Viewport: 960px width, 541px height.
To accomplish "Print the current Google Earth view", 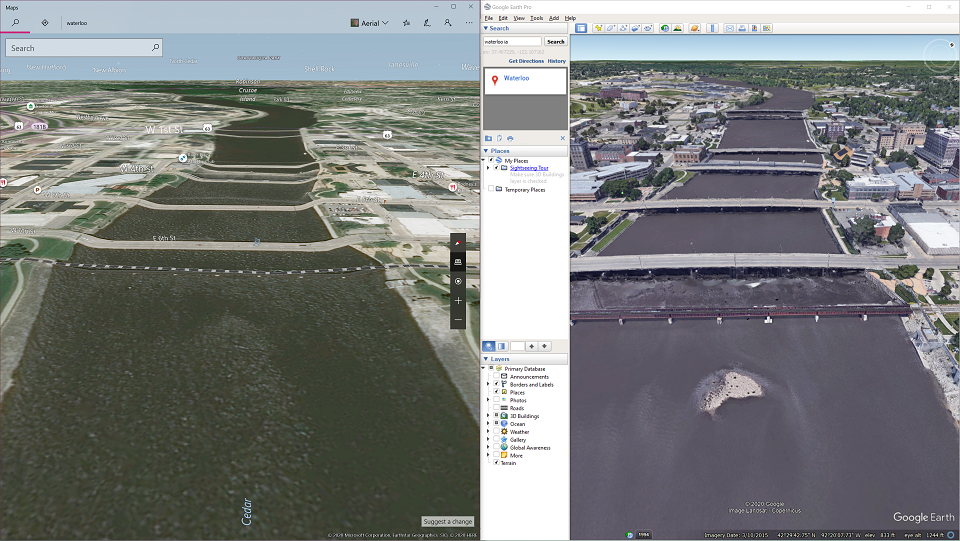I will [x=742, y=28].
